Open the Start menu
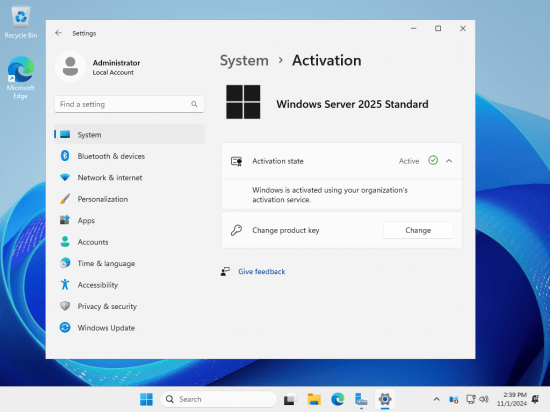The image size is (550, 412). pyautogui.click(x=146, y=399)
